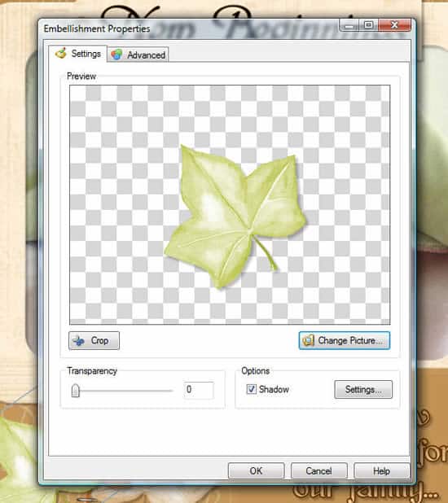This screenshot has width=448, height=503.
Task: Click the Change Picture folder icon
Action: [x=308, y=340]
